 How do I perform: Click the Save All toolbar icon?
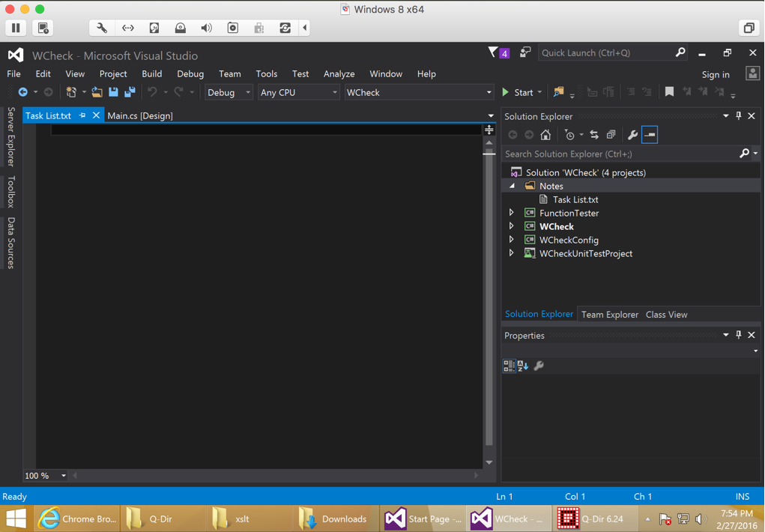[130, 92]
